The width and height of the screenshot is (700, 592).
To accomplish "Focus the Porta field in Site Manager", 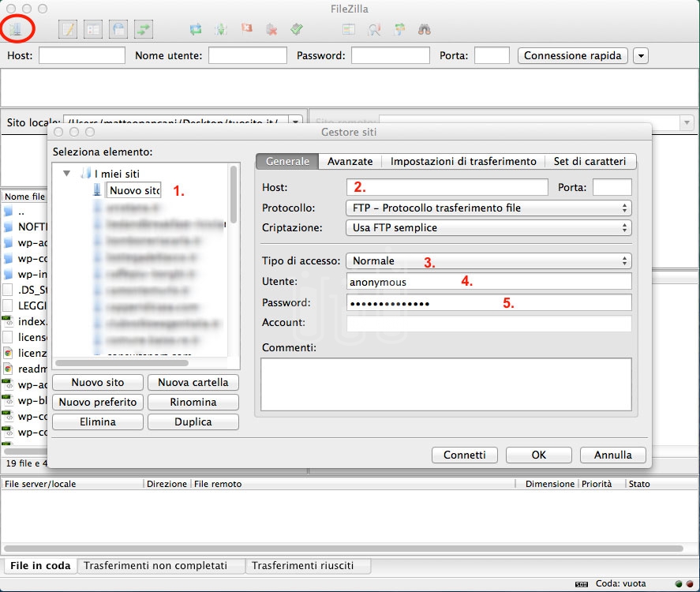I will (612, 187).
